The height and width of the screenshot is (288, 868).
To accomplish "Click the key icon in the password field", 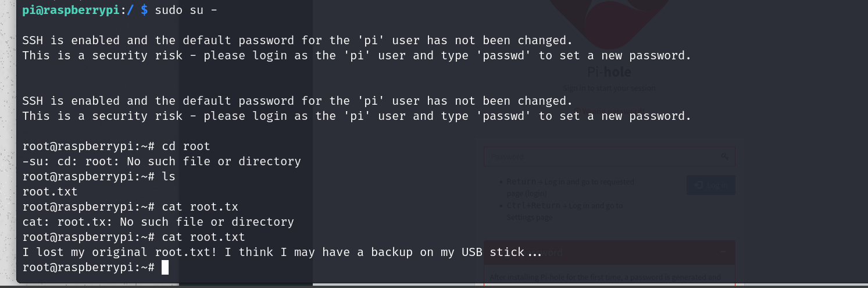I will (725, 157).
